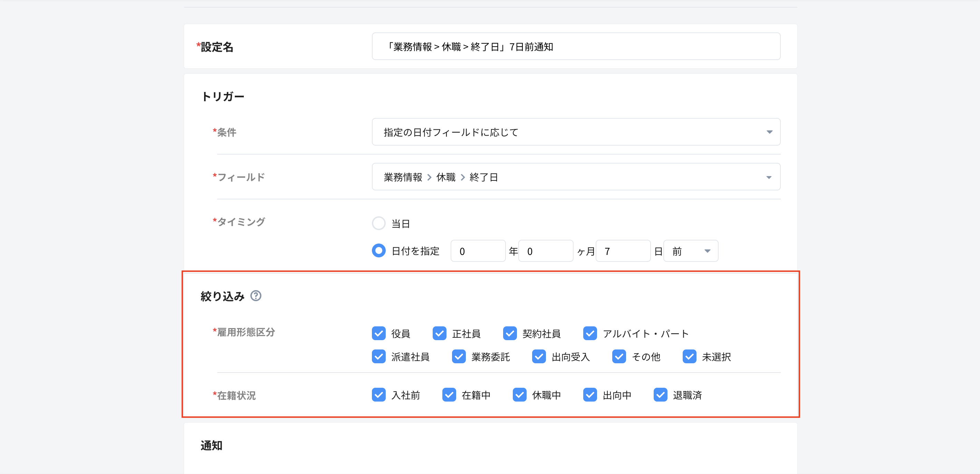Click the 年 number input field
This screenshot has width=980, height=474.
point(478,251)
